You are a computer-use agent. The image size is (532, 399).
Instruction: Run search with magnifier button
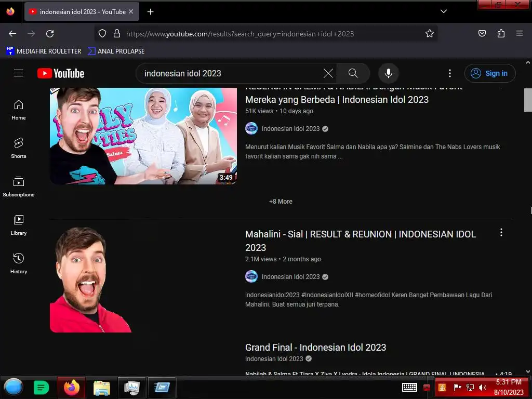tap(353, 73)
